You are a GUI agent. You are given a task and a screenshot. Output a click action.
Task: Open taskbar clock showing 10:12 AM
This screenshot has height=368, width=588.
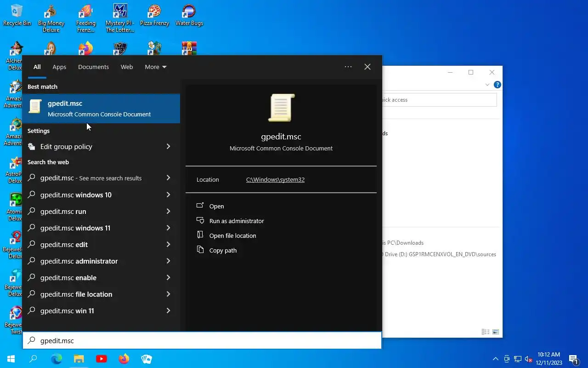click(548, 359)
